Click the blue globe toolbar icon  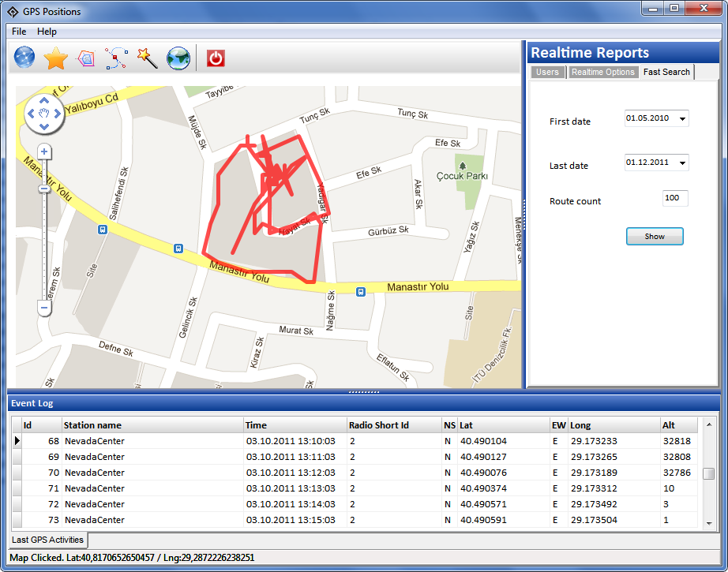[x=24, y=58]
